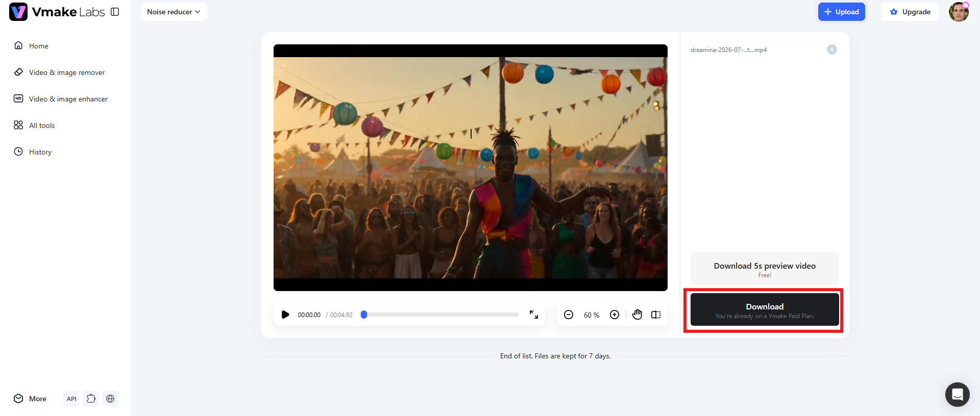This screenshot has width=980, height=416.
Task: Click the More item at sidebar bottom
Action: [x=30, y=399]
